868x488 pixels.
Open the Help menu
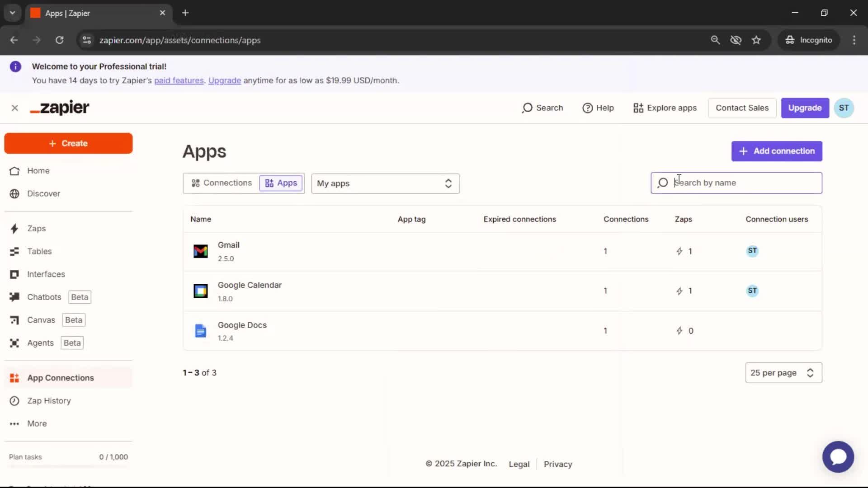click(598, 108)
